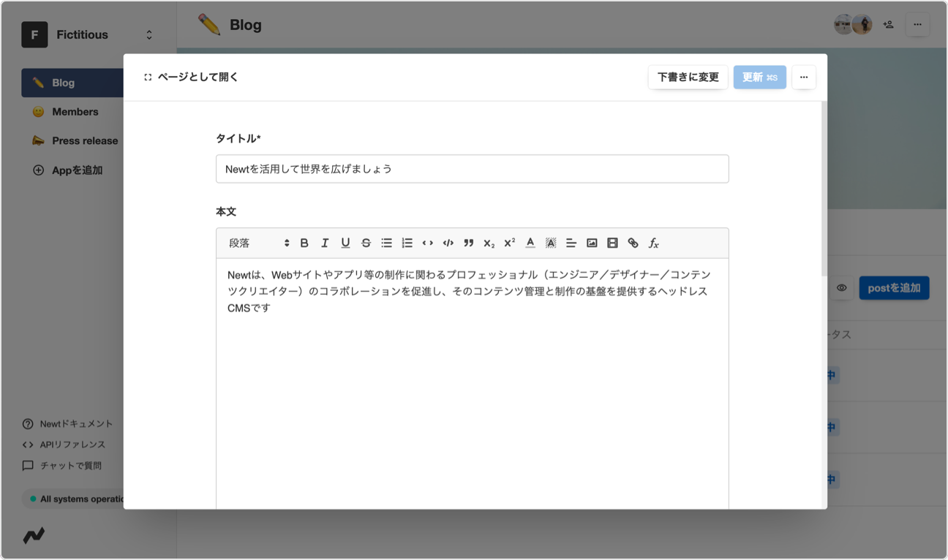The image size is (948, 560).
Task: Insert a numbered list
Action: 407,243
